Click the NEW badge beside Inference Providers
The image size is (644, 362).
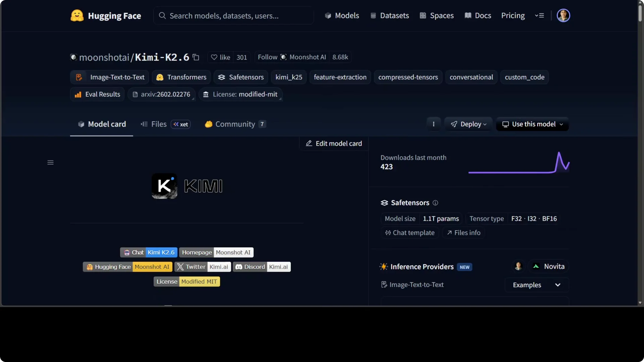pyautogui.click(x=465, y=267)
